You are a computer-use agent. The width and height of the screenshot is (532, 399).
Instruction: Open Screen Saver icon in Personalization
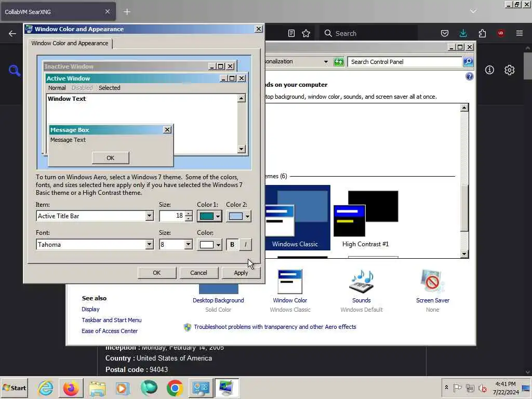[432, 281]
